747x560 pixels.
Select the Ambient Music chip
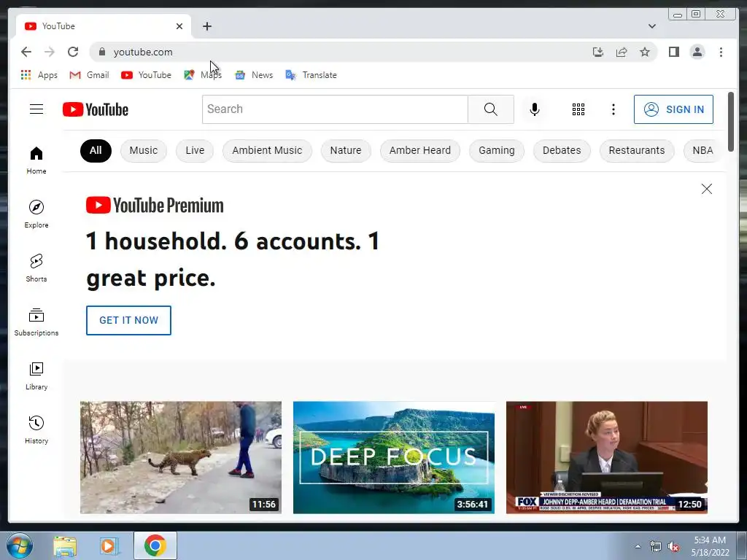[267, 150]
